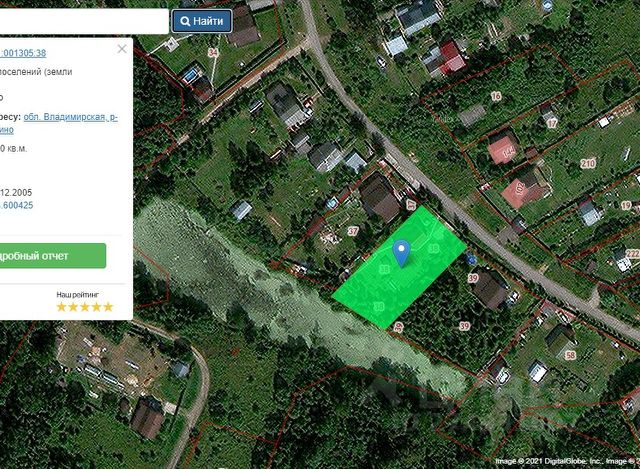
Task: Select parcel 58 on the map
Action: (x=570, y=355)
